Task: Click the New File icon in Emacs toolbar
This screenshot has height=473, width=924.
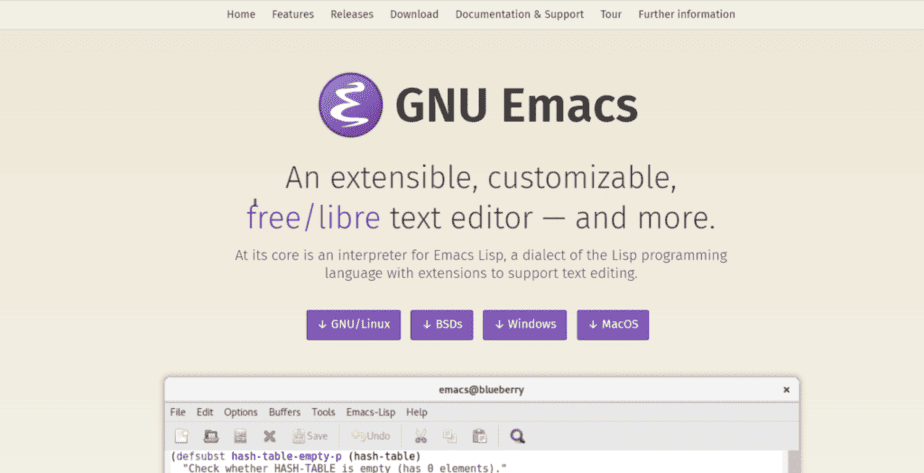Action: click(182, 436)
